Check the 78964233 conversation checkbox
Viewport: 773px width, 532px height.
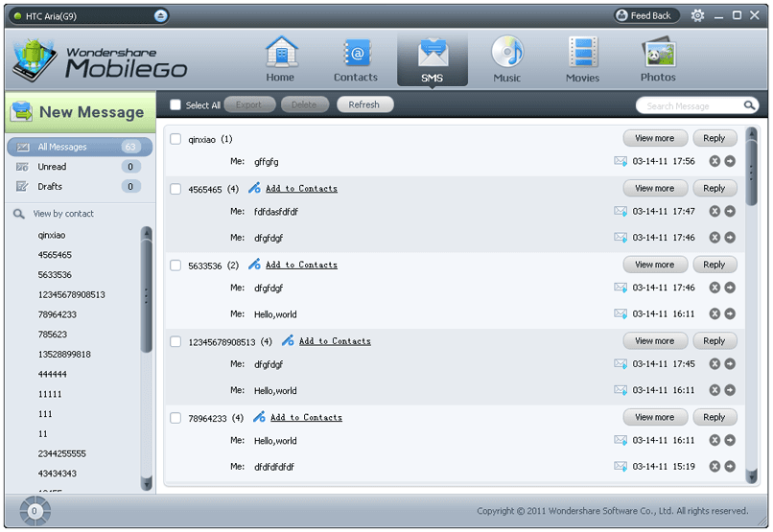click(x=176, y=418)
